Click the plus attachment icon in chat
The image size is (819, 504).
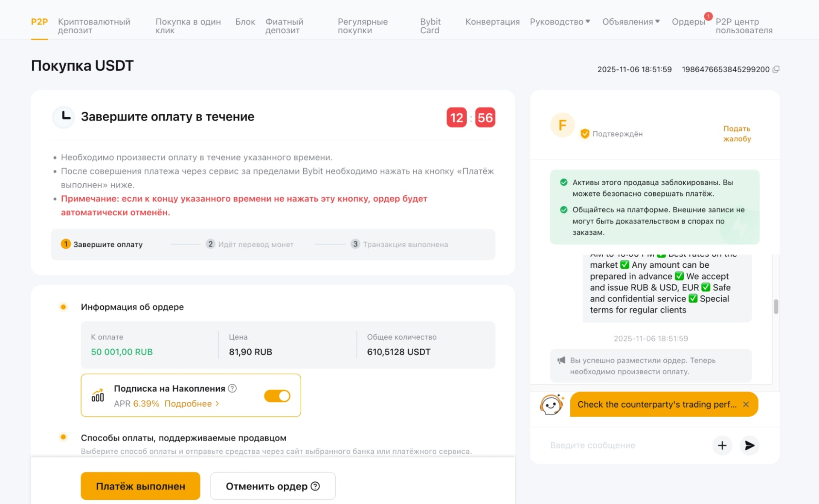coord(722,446)
